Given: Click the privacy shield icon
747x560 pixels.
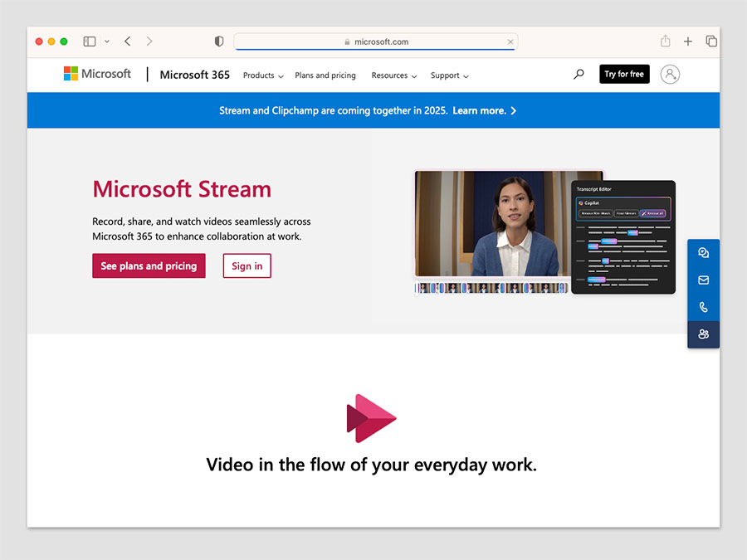Looking at the screenshot, I should pos(219,41).
